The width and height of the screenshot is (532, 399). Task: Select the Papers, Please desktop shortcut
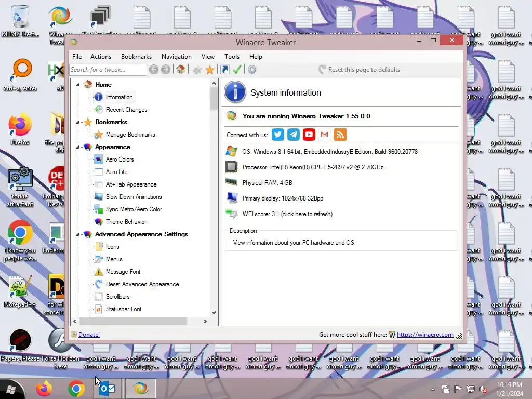[x=20, y=345]
